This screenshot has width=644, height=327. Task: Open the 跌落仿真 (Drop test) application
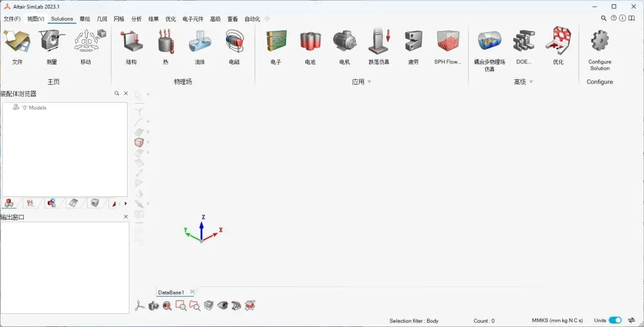click(x=379, y=46)
